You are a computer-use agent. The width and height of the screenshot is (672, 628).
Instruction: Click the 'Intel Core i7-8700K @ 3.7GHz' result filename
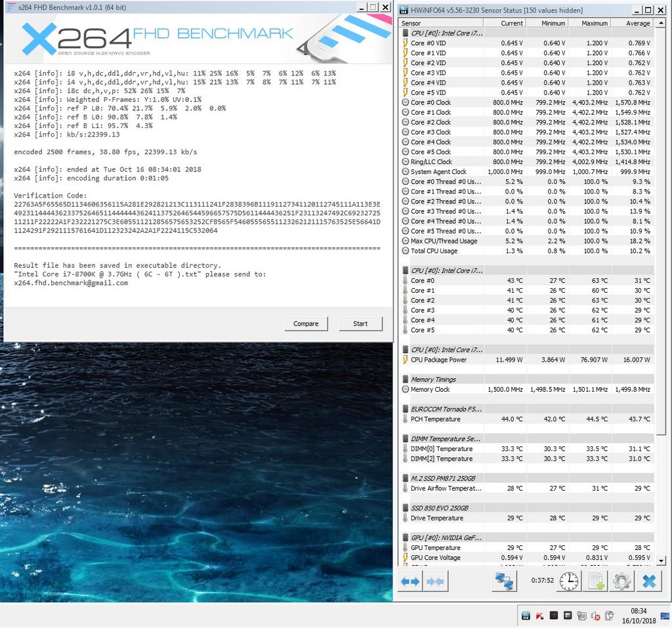point(107,274)
